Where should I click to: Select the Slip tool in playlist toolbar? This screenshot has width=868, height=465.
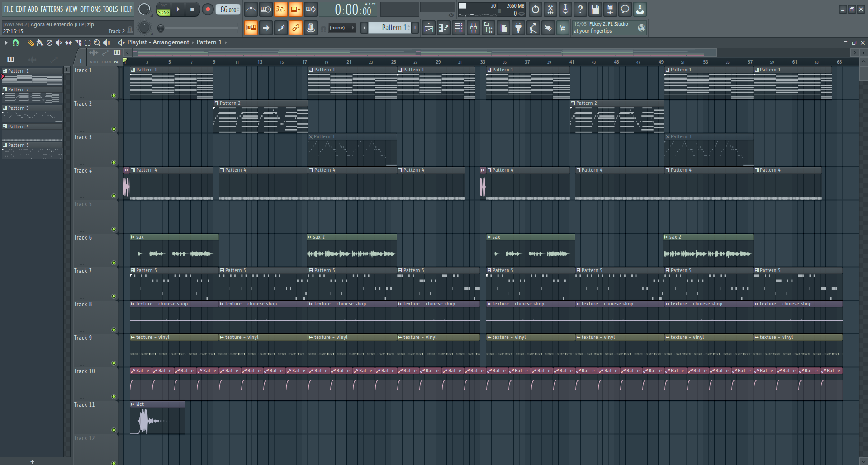[68, 42]
